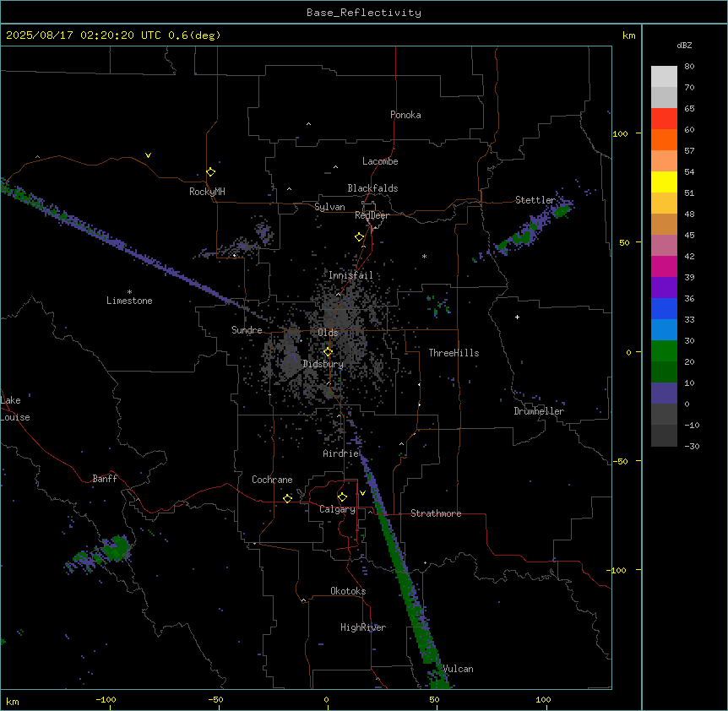This screenshot has width=728, height=711.
Task: Click the Sundre city label
Action: pyautogui.click(x=247, y=330)
